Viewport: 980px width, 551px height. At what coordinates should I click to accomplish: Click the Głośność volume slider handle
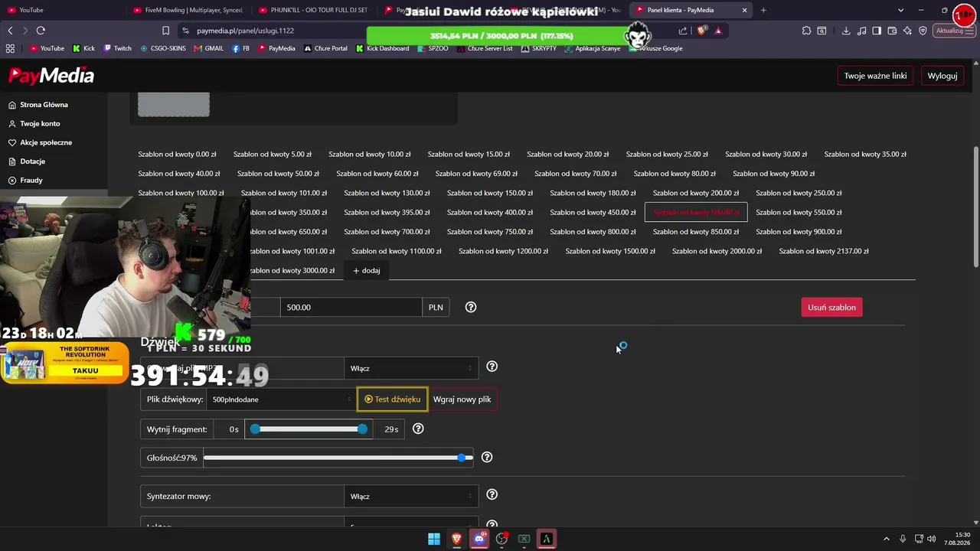pos(462,458)
